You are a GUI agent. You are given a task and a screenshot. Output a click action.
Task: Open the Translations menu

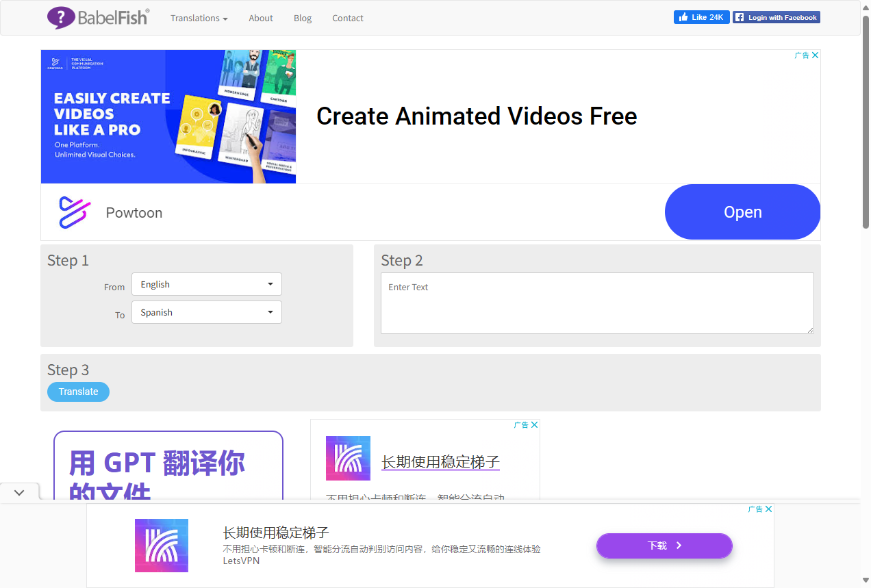pos(199,18)
